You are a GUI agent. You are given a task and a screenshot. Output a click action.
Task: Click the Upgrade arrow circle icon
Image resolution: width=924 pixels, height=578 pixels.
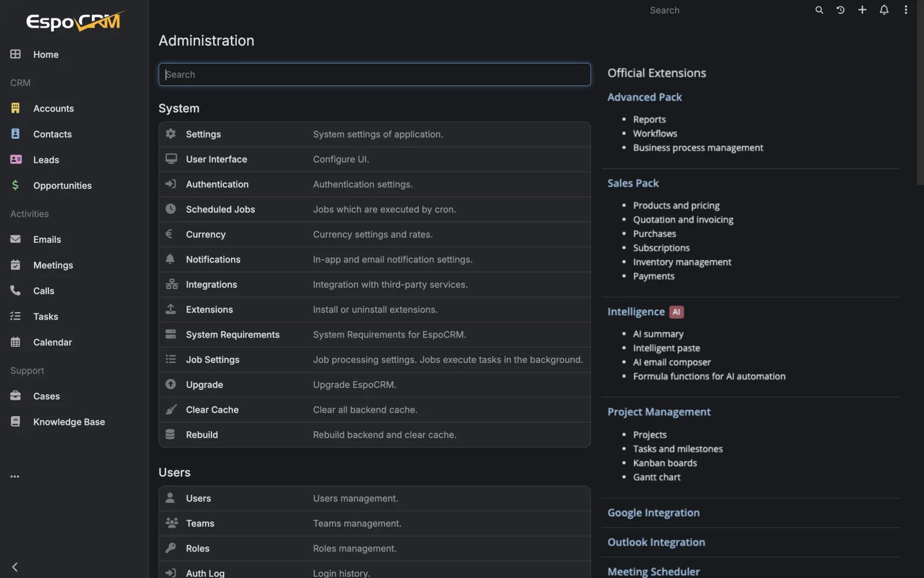pyautogui.click(x=170, y=384)
